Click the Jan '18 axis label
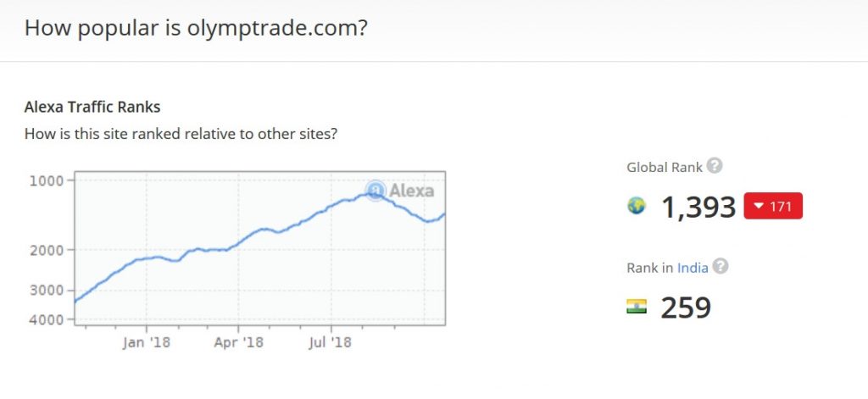The height and width of the screenshot is (399, 868). (x=146, y=343)
